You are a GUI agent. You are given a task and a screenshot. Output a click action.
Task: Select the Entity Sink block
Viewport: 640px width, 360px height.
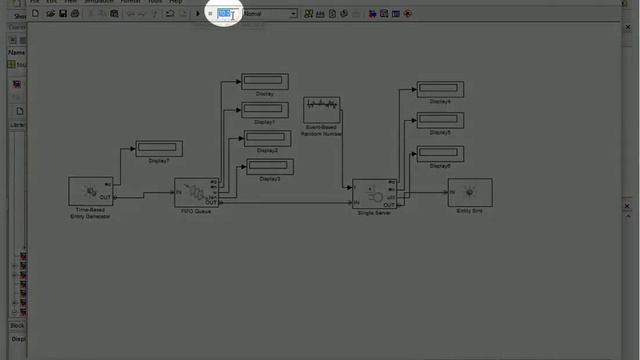[x=470, y=192]
